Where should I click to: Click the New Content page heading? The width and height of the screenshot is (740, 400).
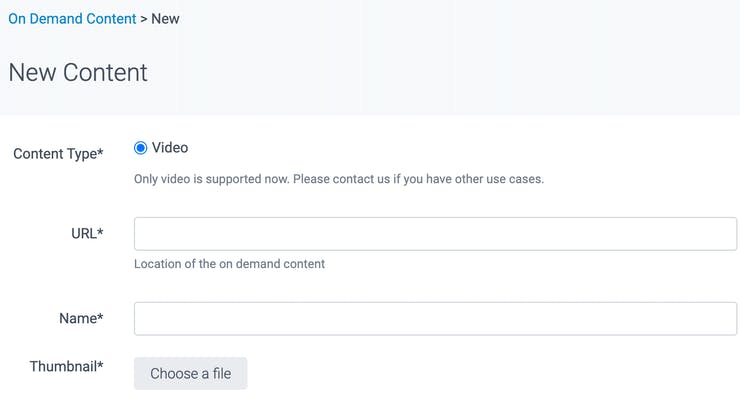[x=78, y=73]
